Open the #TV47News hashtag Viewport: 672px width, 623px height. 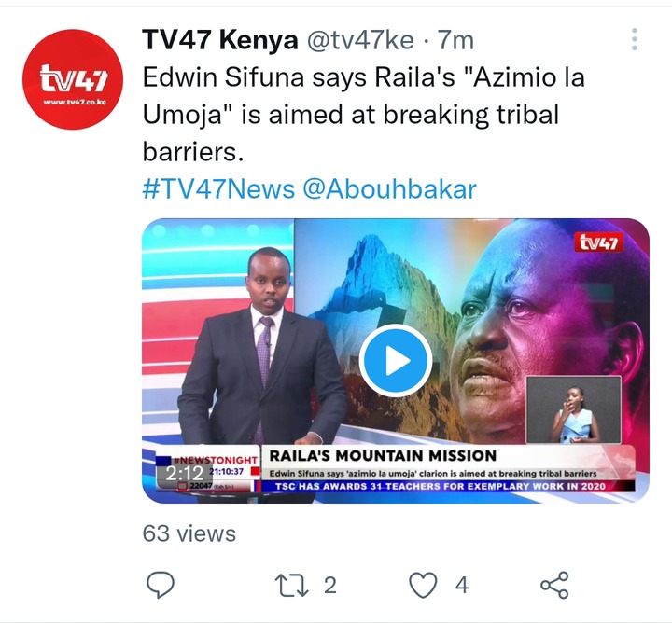[218, 188]
